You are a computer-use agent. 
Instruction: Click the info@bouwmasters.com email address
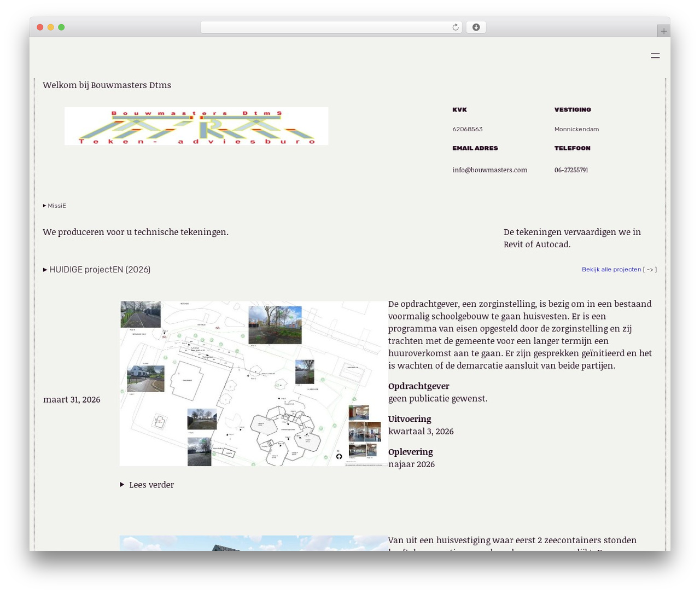(x=490, y=170)
